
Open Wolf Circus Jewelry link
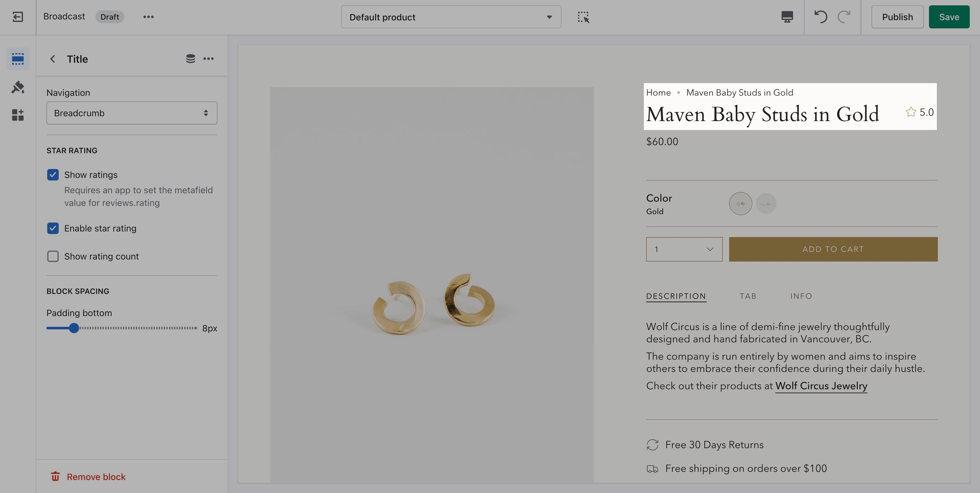(x=821, y=386)
